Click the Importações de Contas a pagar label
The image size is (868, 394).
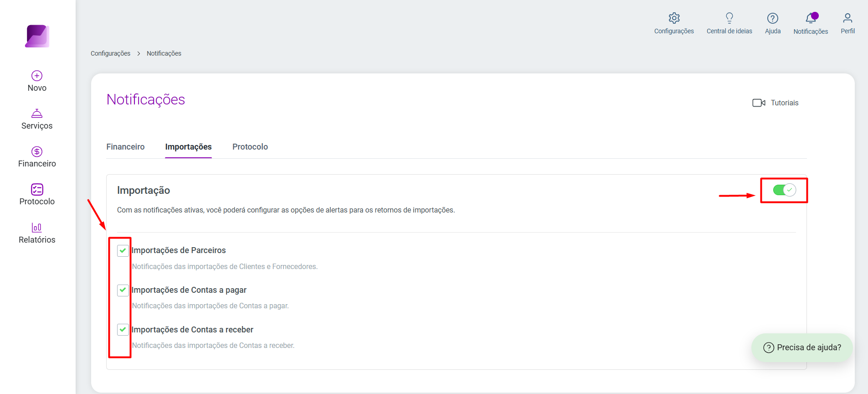tap(189, 290)
